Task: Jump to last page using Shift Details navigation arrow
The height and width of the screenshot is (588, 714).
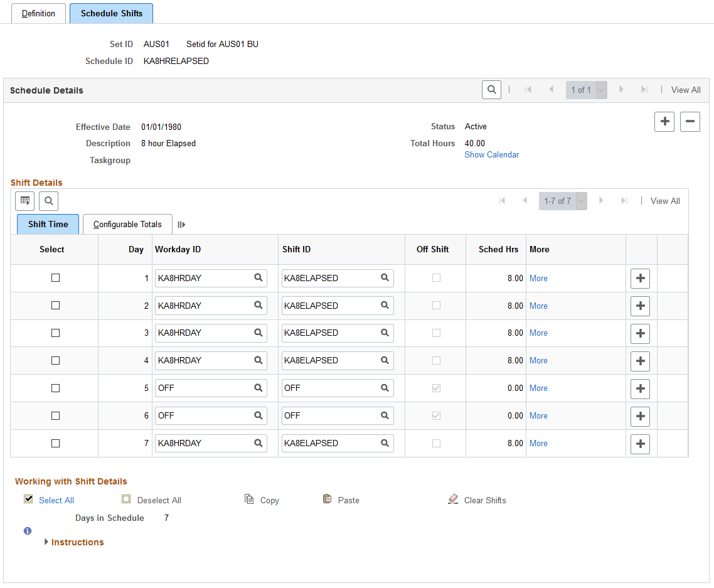Action: click(x=624, y=201)
